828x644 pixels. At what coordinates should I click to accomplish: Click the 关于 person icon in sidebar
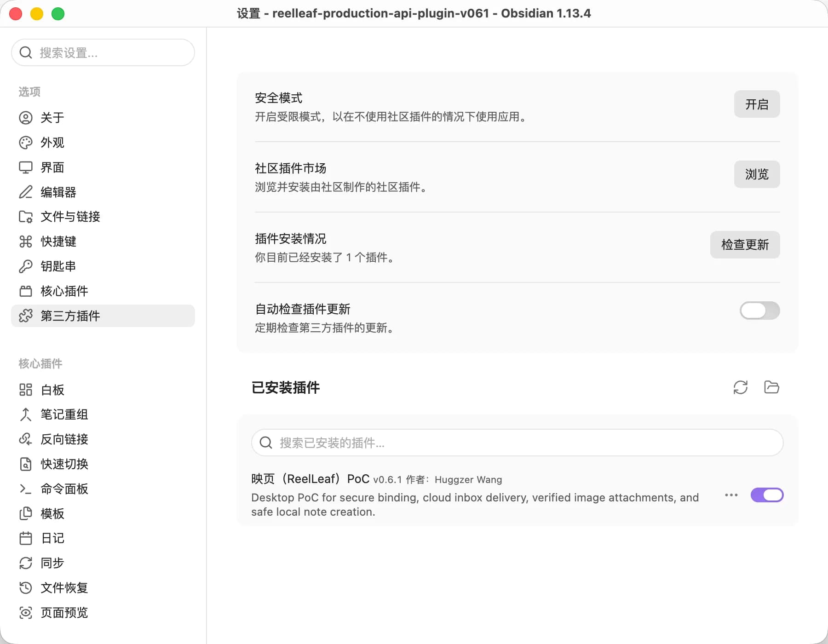pos(26,118)
